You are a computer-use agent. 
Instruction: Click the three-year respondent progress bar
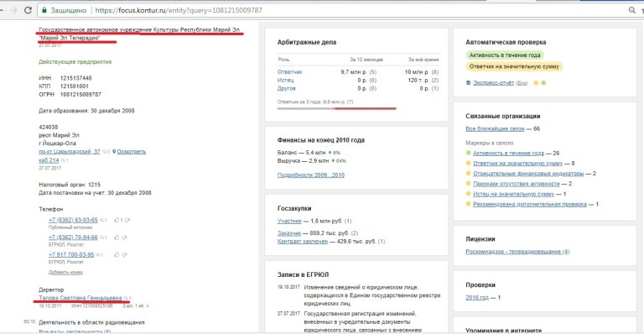pyautogui.click(x=337, y=108)
